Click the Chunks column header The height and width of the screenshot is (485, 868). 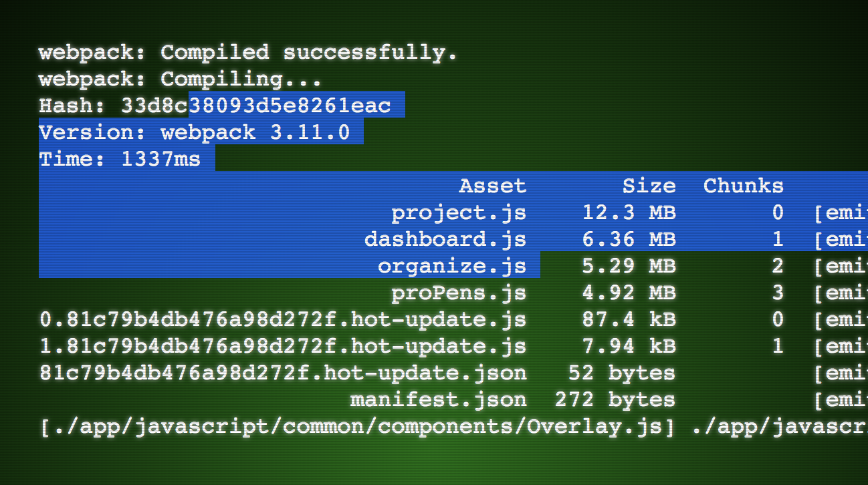(x=743, y=186)
